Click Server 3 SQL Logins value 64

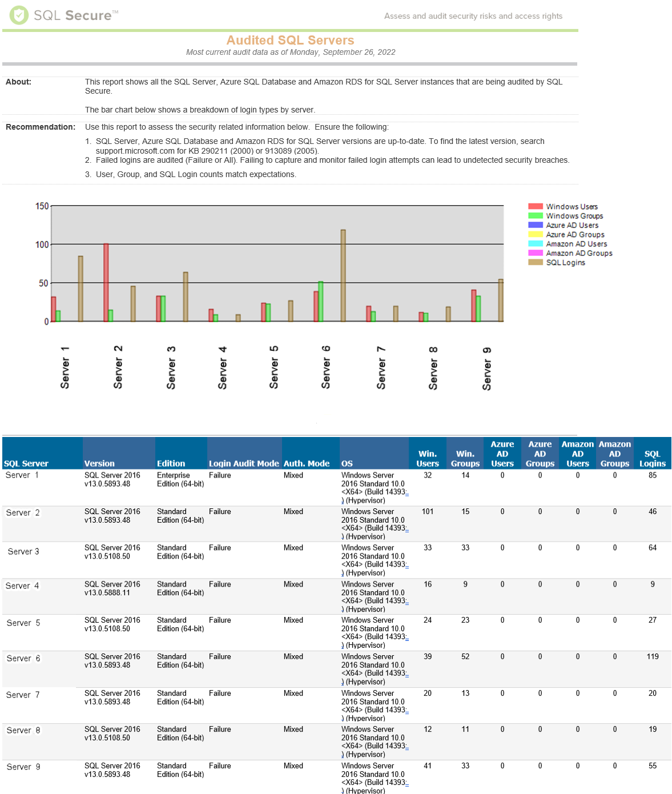click(x=653, y=548)
